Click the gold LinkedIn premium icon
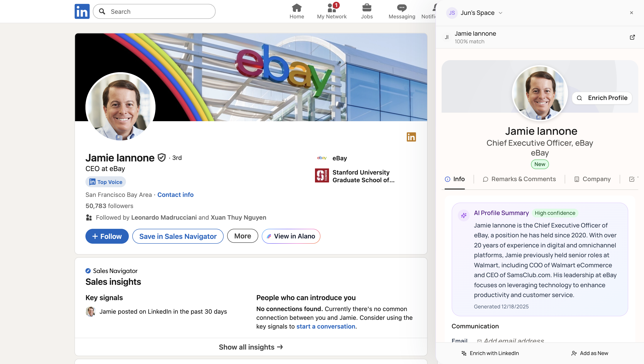This screenshot has width=644, height=364. coord(411,137)
